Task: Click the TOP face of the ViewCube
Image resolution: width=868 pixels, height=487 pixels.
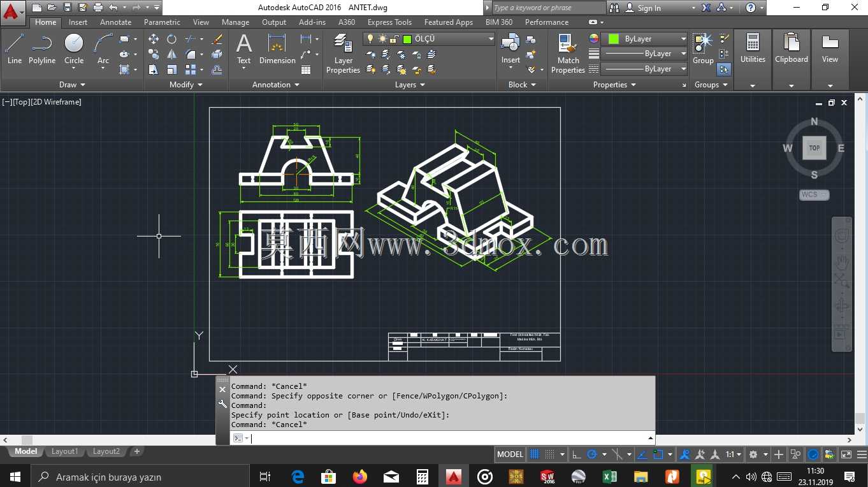Action: tap(814, 148)
